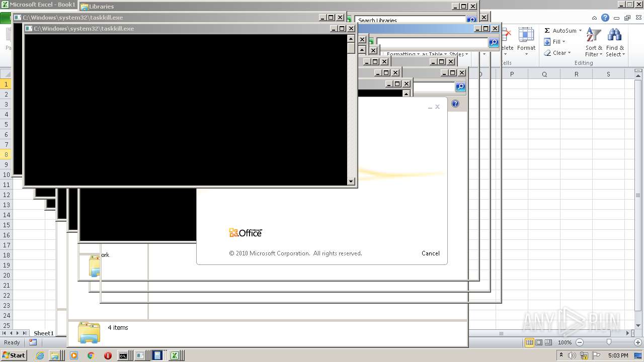This screenshot has width=644, height=362.
Task: Open the Format as Table dropdown
Action: [435, 54]
